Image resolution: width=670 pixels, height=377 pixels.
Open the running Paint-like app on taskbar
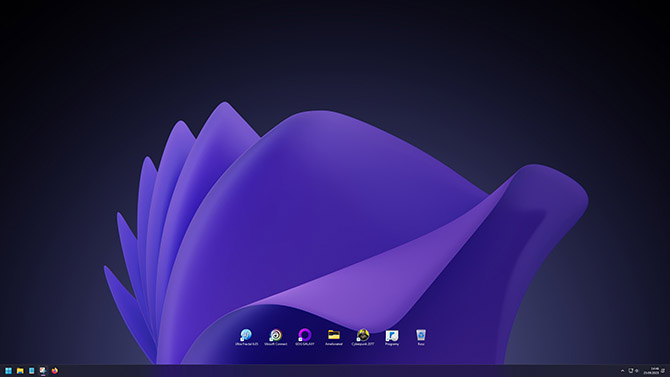[x=43, y=371]
